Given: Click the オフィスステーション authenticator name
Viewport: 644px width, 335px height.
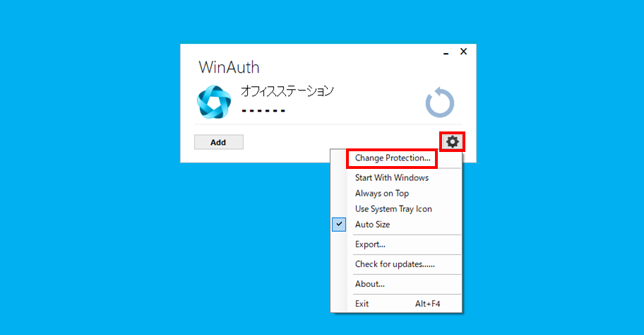Looking at the screenshot, I should coord(287,90).
